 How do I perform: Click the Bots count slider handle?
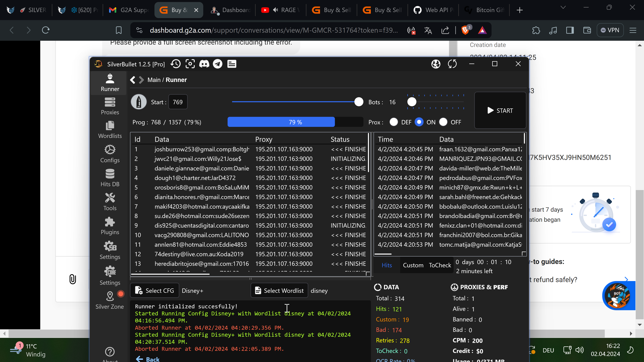(412, 102)
